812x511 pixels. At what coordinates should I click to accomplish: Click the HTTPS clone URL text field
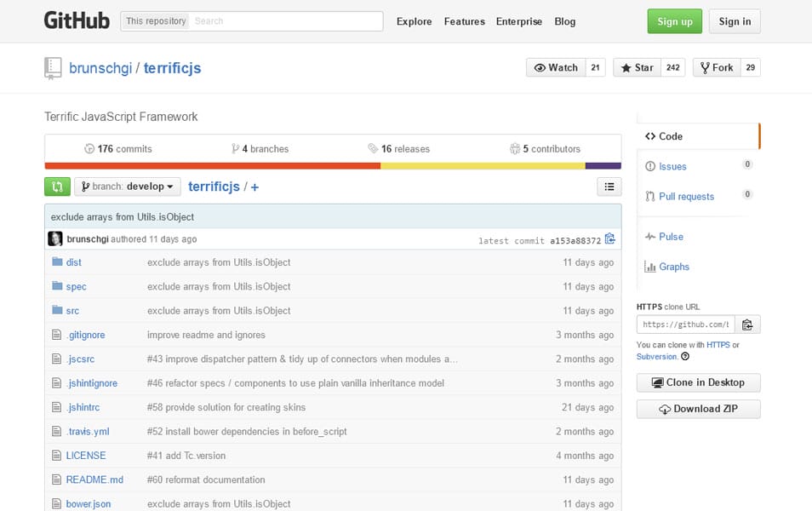click(x=686, y=324)
